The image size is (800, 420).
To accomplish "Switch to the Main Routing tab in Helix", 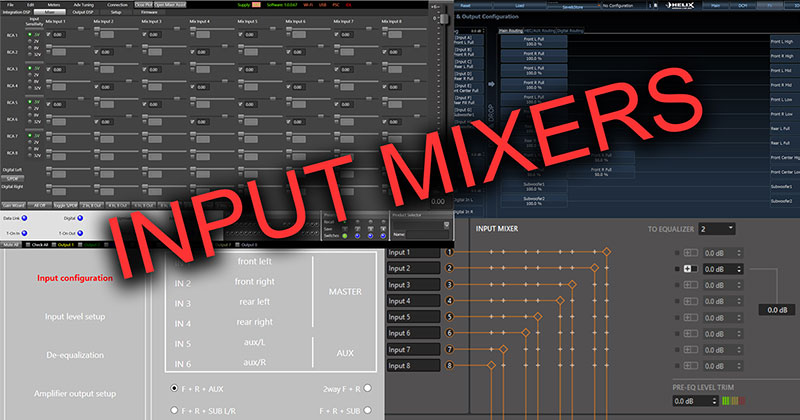I will [x=511, y=31].
